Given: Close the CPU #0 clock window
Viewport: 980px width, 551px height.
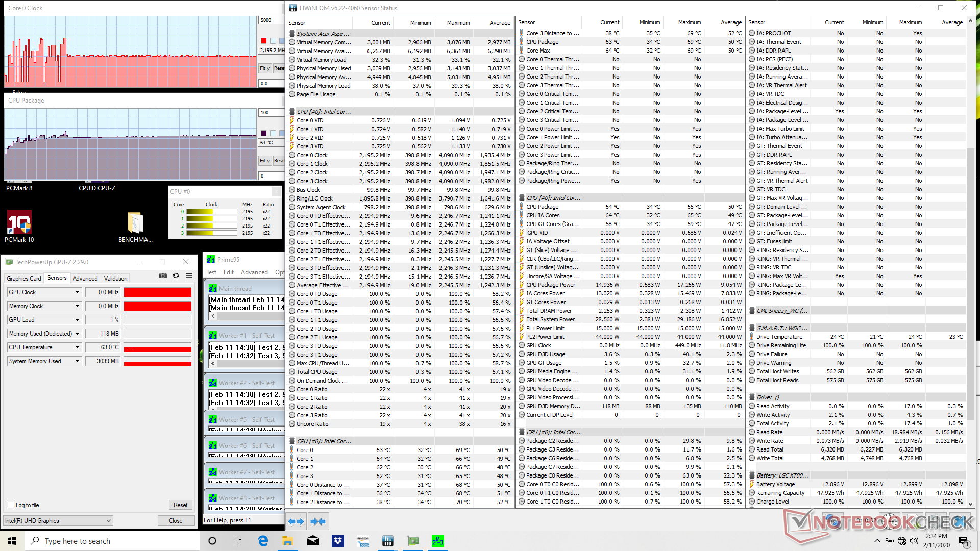Looking at the screenshot, I should coord(276,192).
